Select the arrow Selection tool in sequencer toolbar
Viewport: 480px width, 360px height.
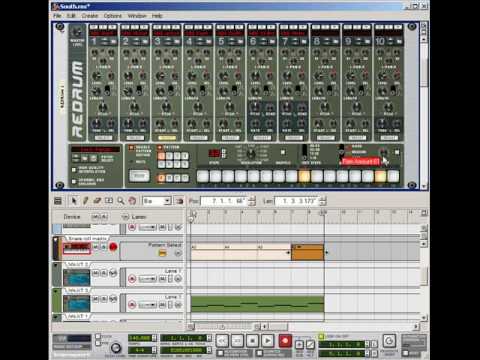(x=74, y=201)
